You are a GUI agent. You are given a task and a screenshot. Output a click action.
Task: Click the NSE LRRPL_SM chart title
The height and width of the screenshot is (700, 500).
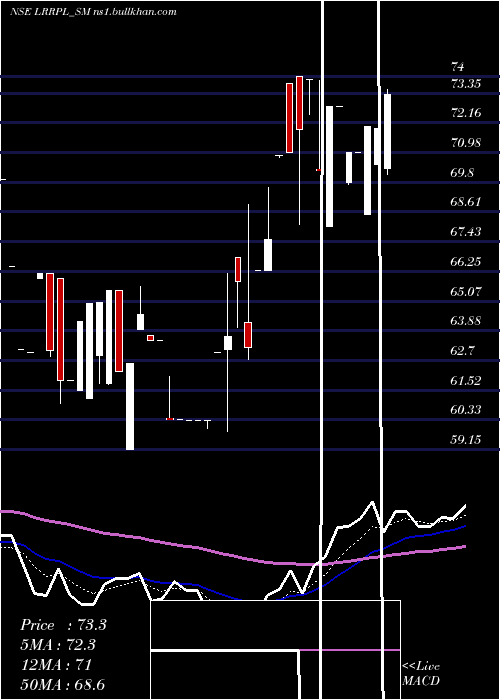tap(93, 12)
